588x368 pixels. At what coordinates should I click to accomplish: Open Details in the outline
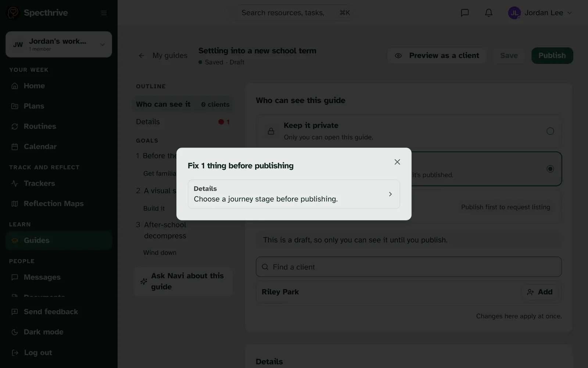[x=183, y=122]
